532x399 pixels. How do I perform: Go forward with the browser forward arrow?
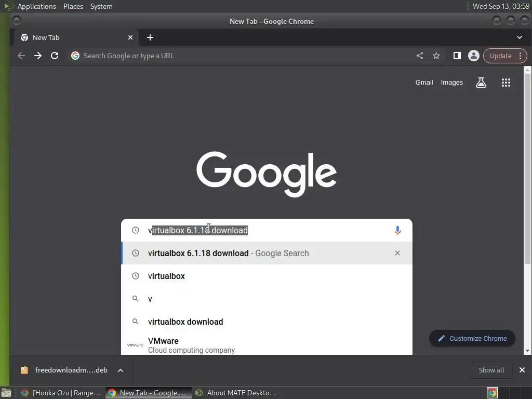click(37, 56)
